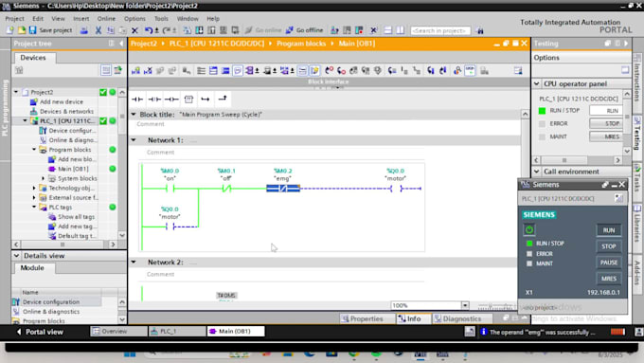The width and height of the screenshot is (644, 363).
Task: Click MRES in the CPU operator panel
Action: pos(606,136)
